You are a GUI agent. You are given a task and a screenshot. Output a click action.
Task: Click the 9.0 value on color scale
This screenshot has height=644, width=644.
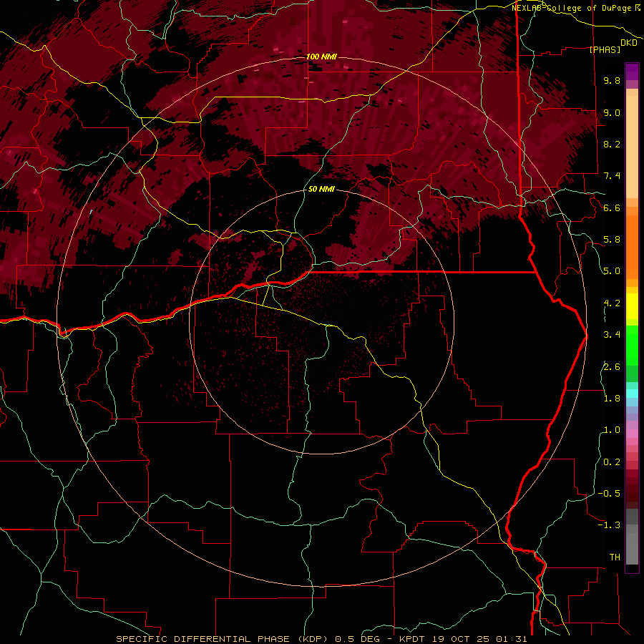(x=612, y=112)
